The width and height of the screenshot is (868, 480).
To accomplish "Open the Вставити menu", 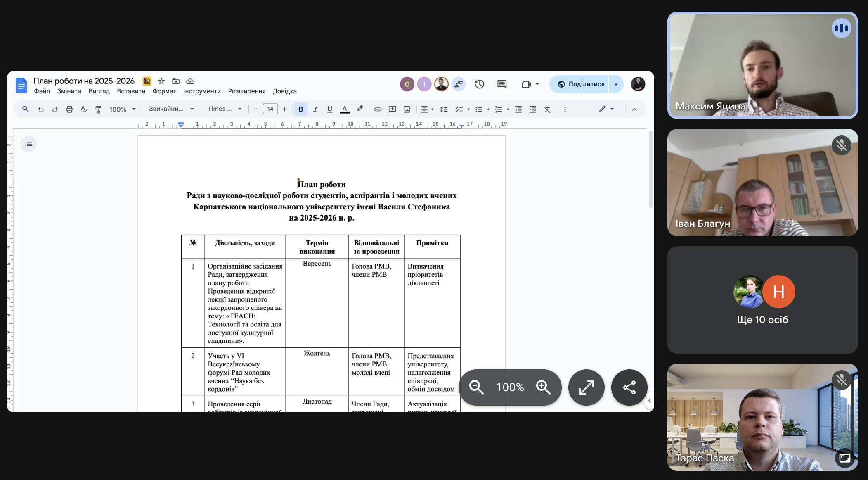I will [x=131, y=91].
